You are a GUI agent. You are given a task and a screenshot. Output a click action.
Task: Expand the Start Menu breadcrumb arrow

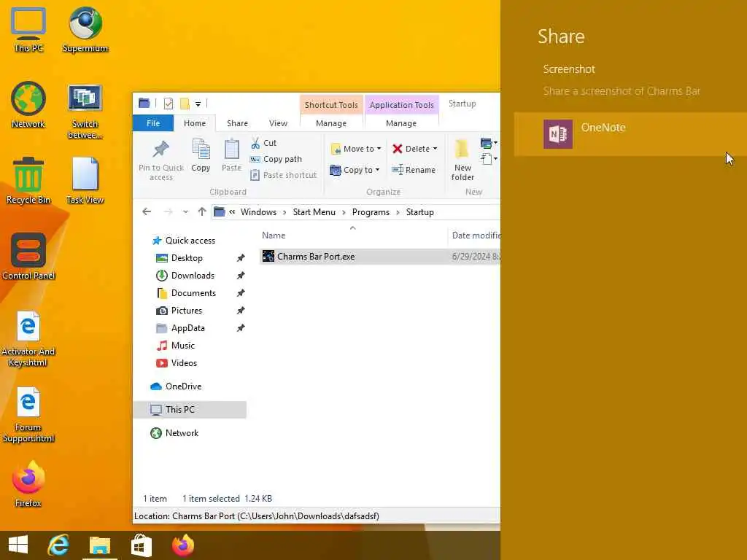click(344, 212)
